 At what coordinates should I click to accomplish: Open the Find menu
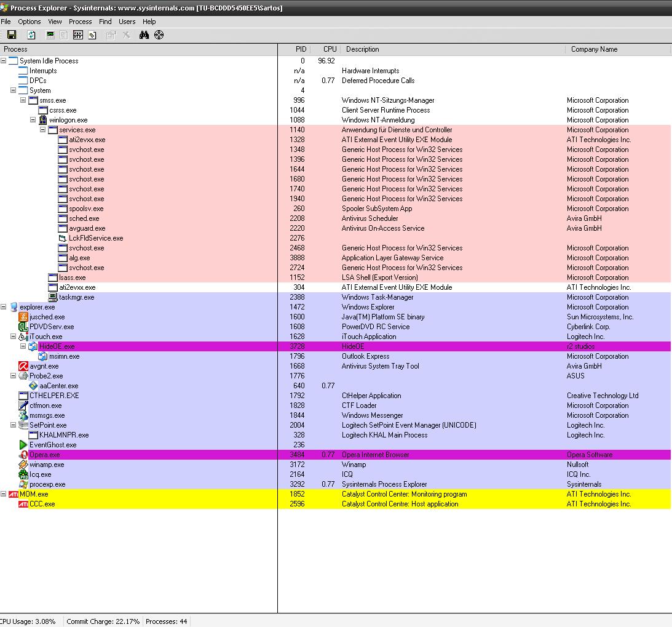pyautogui.click(x=105, y=22)
